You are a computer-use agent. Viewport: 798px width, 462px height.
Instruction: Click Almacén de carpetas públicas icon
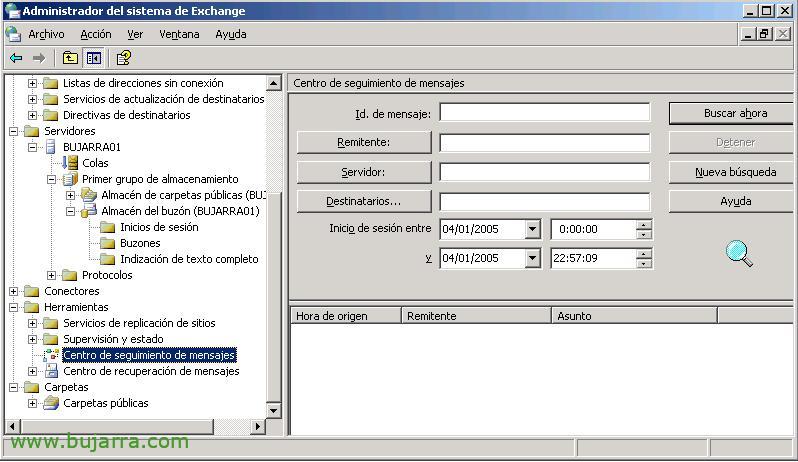(89, 195)
